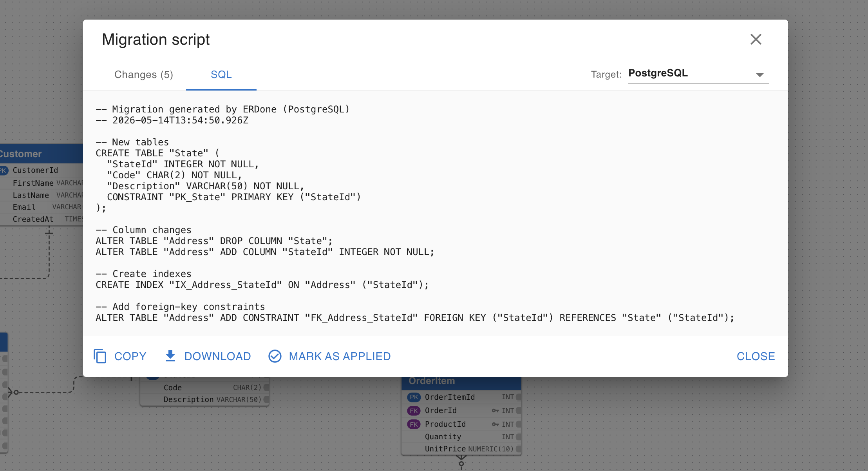Click the CREATE INDEX IX_Address_StateId line
The width and height of the screenshot is (868, 471).
click(262, 285)
